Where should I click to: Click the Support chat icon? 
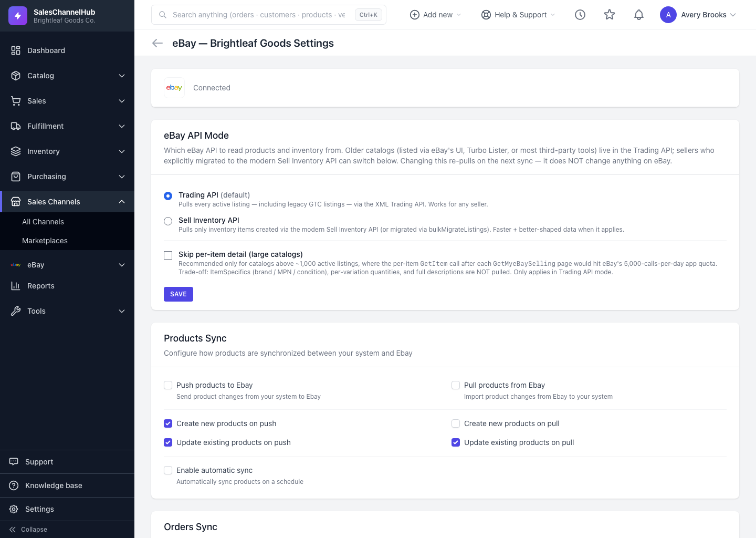14,462
